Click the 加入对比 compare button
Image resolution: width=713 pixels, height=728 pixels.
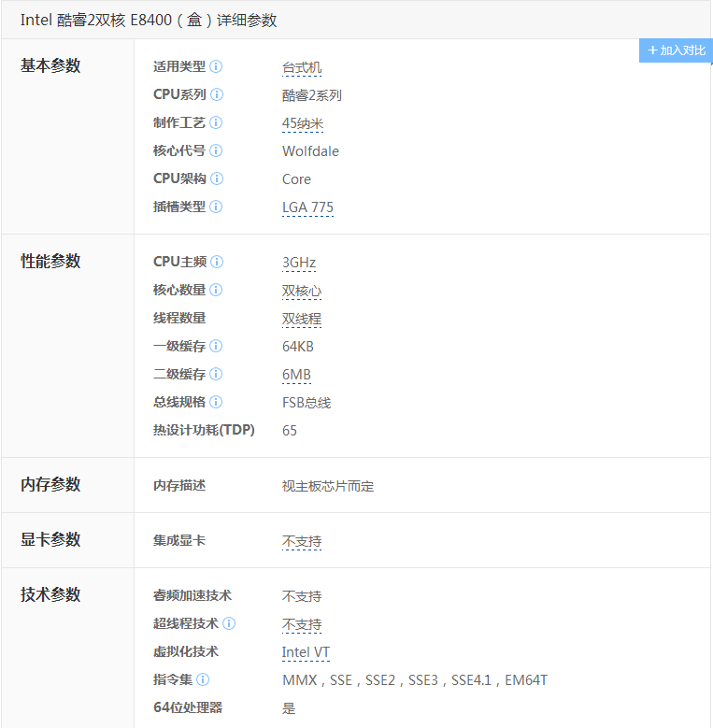coord(676,50)
